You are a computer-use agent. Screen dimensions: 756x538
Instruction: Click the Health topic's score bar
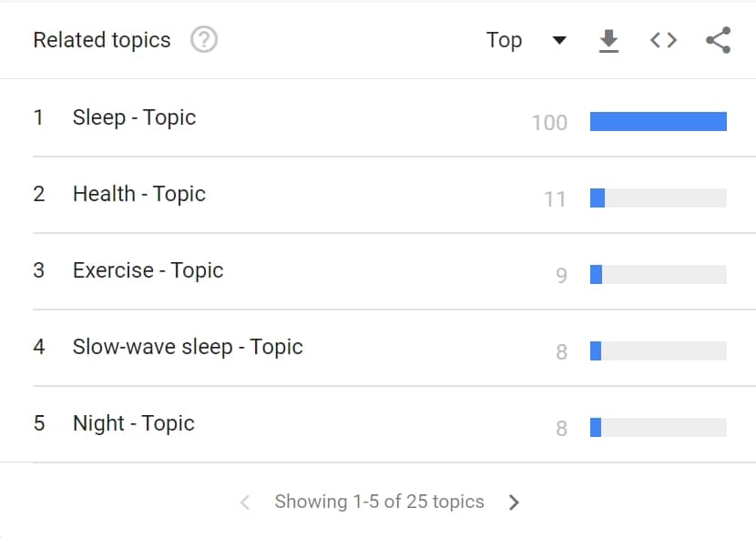coord(658,198)
